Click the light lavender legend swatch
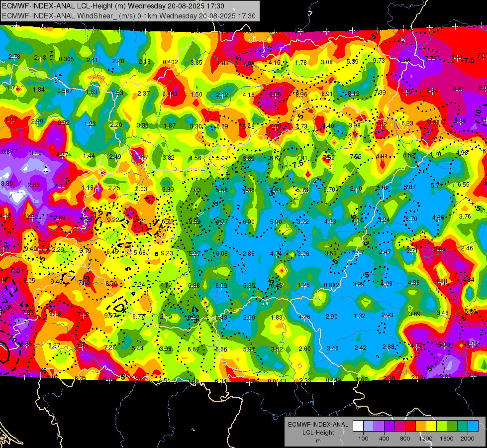 369,426
